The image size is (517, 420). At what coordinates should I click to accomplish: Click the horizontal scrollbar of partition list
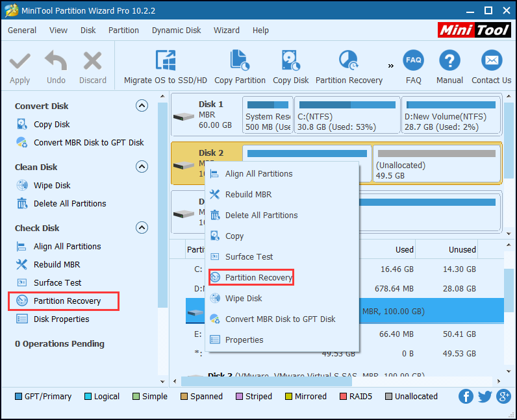[266, 382]
